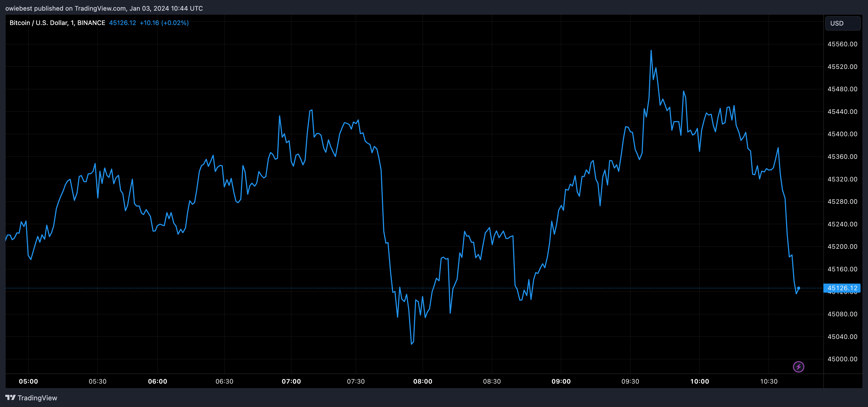
Task: Click the 45400.00 price axis label
Action: coord(842,134)
